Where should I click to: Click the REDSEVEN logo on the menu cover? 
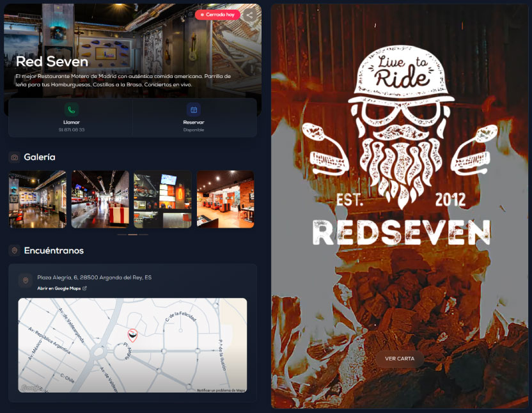coord(402,233)
